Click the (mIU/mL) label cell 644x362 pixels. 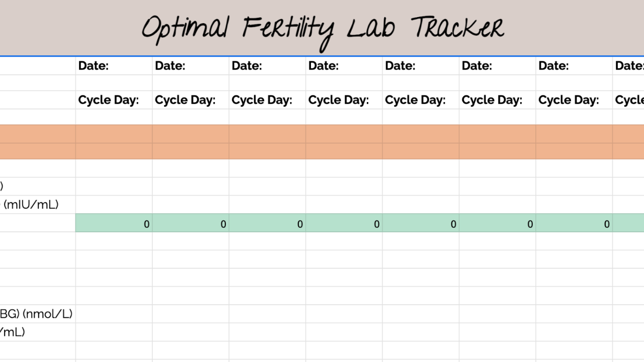click(35, 205)
